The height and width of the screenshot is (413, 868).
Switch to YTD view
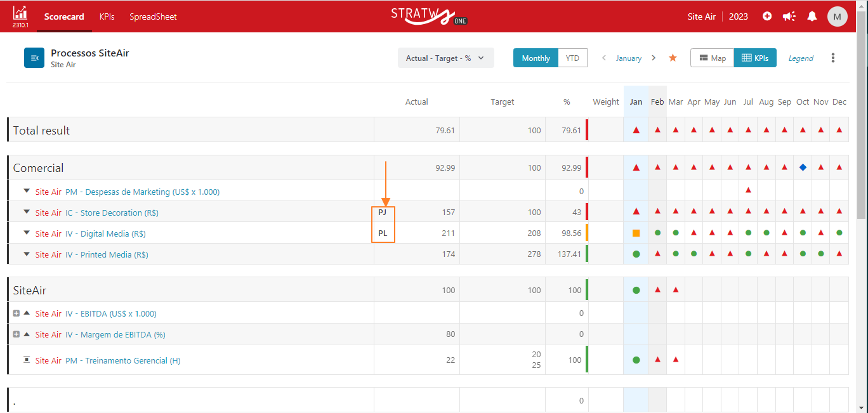(573, 58)
